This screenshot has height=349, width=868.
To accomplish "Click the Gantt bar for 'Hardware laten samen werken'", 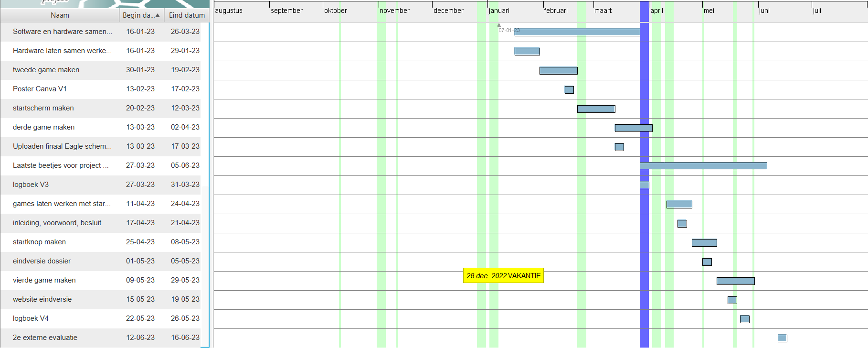I will point(527,52).
